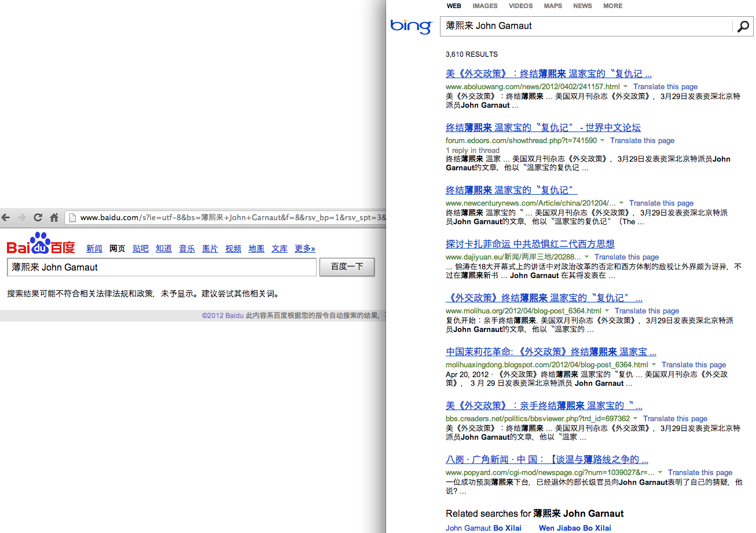Open related search Wen Jiabao Bo Xilai
This screenshot has width=756, height=533.
tap(575, 528)
